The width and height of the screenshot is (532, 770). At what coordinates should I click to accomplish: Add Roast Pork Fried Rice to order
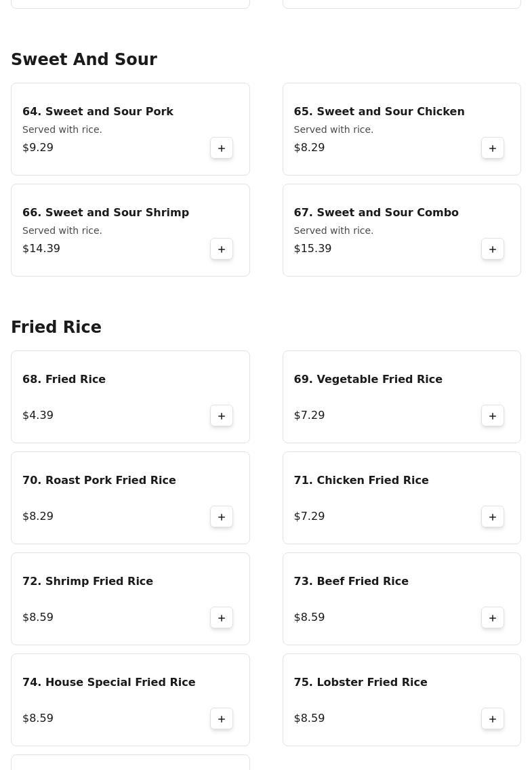tap(222, 516)
